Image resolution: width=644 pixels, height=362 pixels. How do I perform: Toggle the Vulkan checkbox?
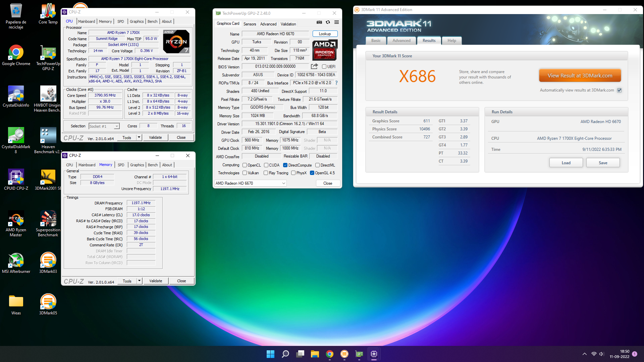pos(245,173)
